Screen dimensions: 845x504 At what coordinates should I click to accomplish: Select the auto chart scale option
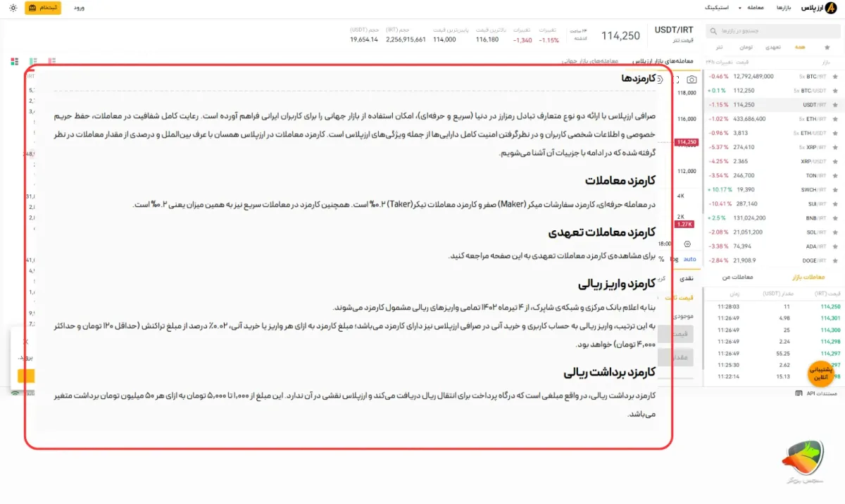click(x=690, y=260)
